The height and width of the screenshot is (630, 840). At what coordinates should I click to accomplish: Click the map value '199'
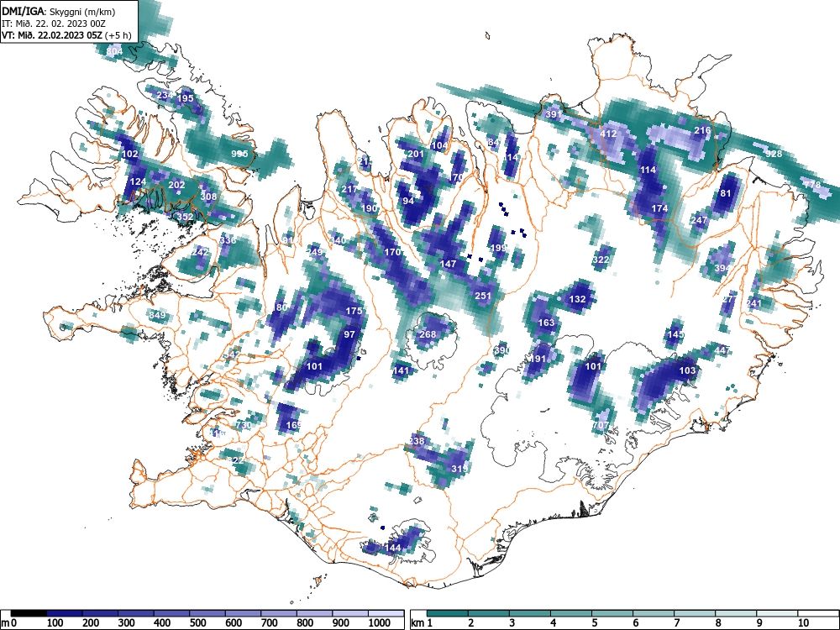point(498,248)
